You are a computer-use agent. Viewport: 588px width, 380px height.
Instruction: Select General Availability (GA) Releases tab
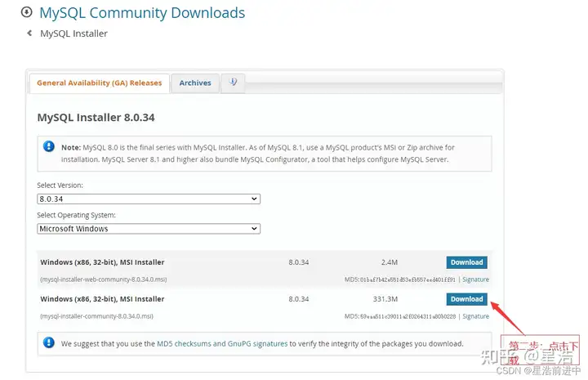point(100,83)
